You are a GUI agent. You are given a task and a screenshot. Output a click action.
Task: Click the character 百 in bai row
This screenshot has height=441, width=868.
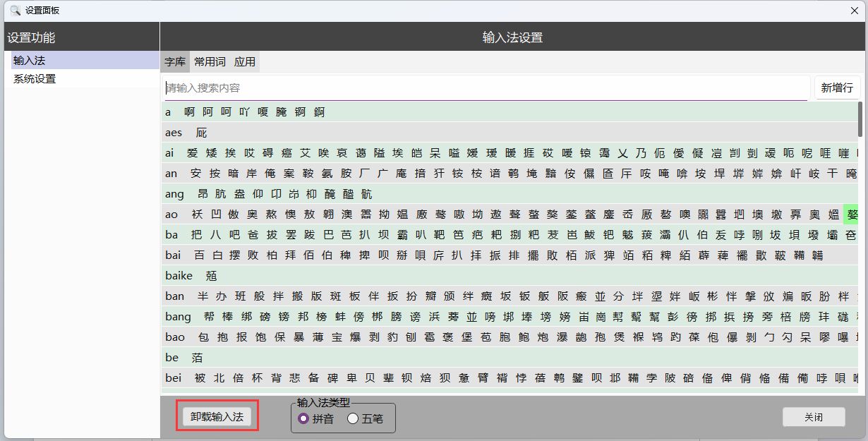coord(199,255)
